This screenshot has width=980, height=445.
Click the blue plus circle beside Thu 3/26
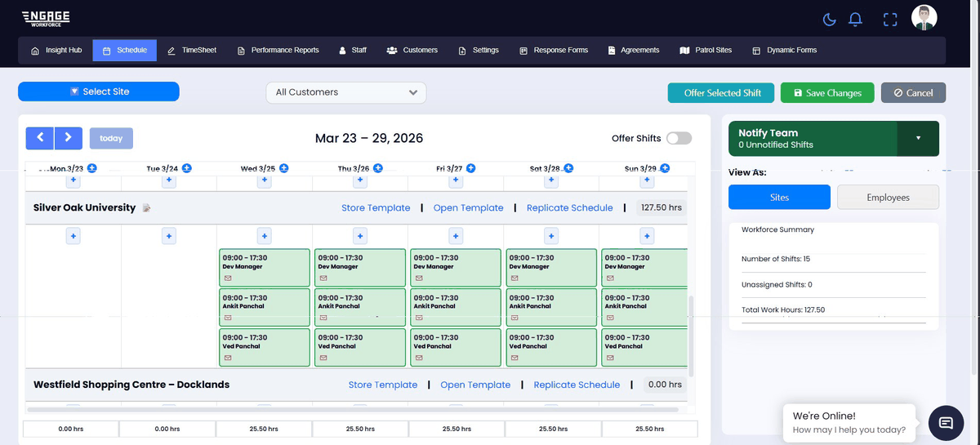click(x=377, y=168)
